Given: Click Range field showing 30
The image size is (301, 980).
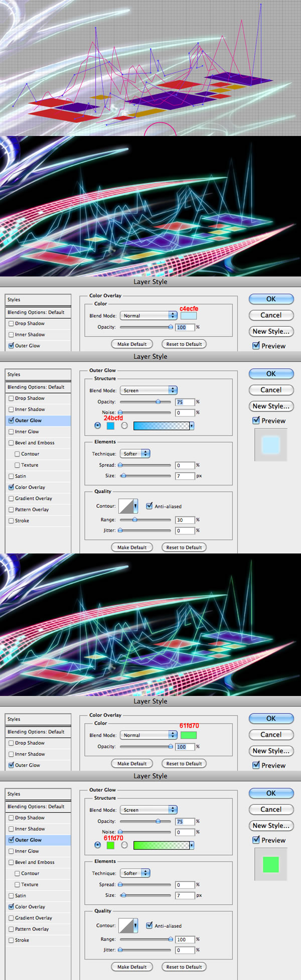Looking at the screenshot, I should click(185, 520).
